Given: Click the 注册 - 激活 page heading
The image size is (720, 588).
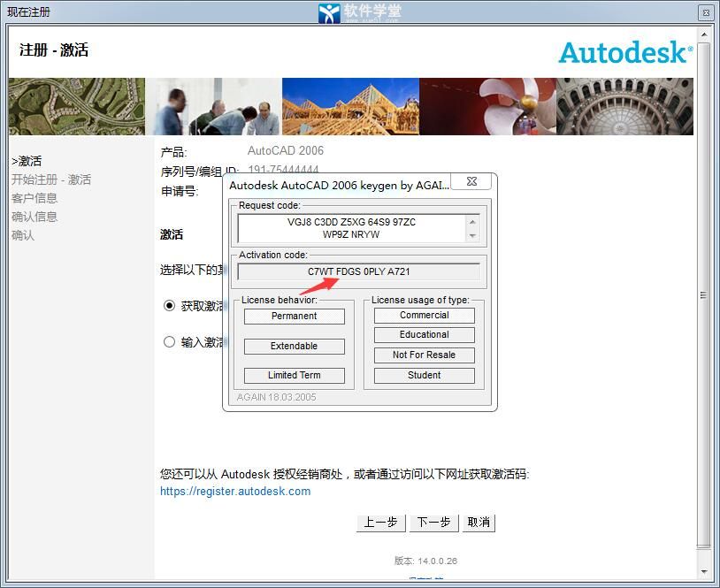Looking at the screenshot, I should [54, 50].
